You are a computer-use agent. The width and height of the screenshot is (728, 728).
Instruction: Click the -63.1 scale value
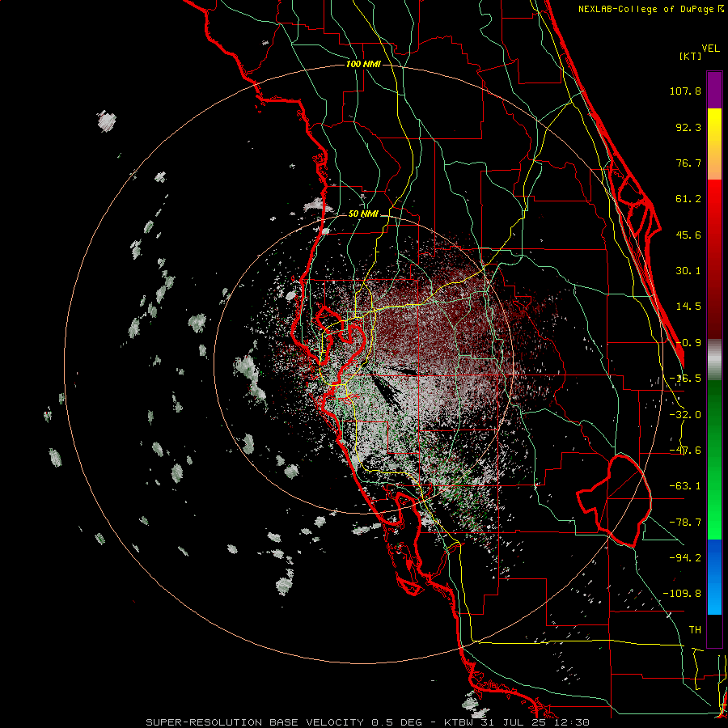coord(685,486)
